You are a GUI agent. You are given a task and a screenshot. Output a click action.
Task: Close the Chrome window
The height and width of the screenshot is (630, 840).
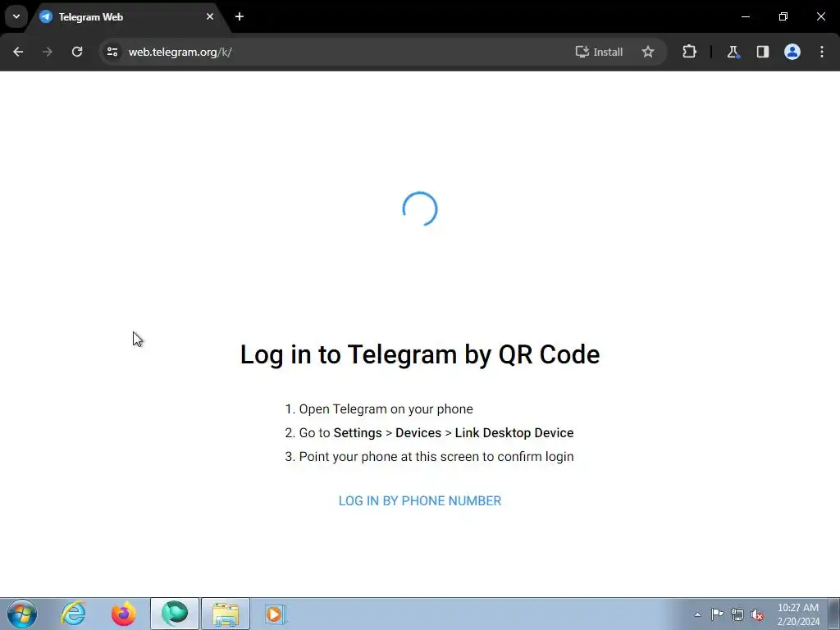tap(820, 16)
